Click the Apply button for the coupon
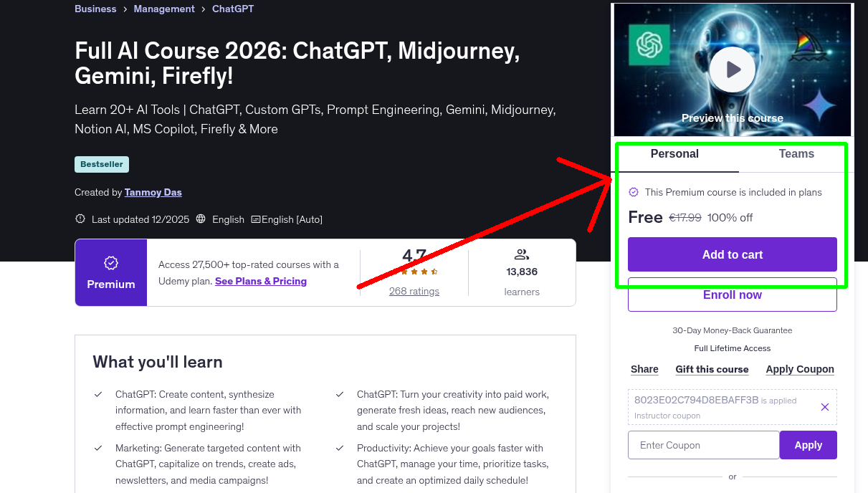 coord(808,444)
